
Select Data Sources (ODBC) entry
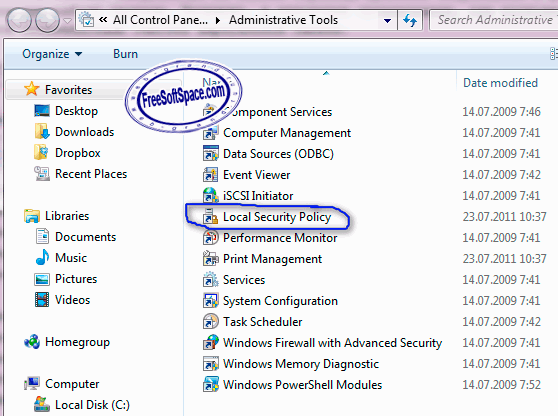click(x=278, y=154)
